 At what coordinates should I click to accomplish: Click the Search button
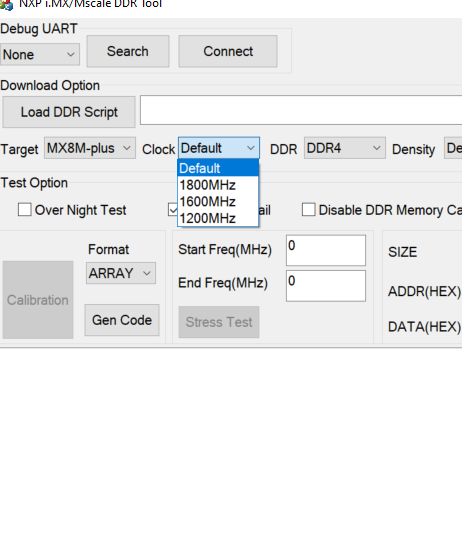tap(128, 51)
